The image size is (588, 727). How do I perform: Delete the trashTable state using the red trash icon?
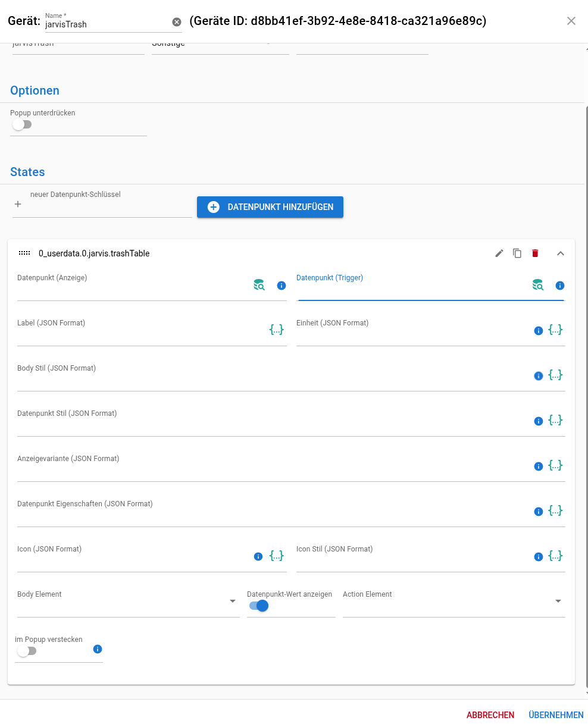click(535, 253)
